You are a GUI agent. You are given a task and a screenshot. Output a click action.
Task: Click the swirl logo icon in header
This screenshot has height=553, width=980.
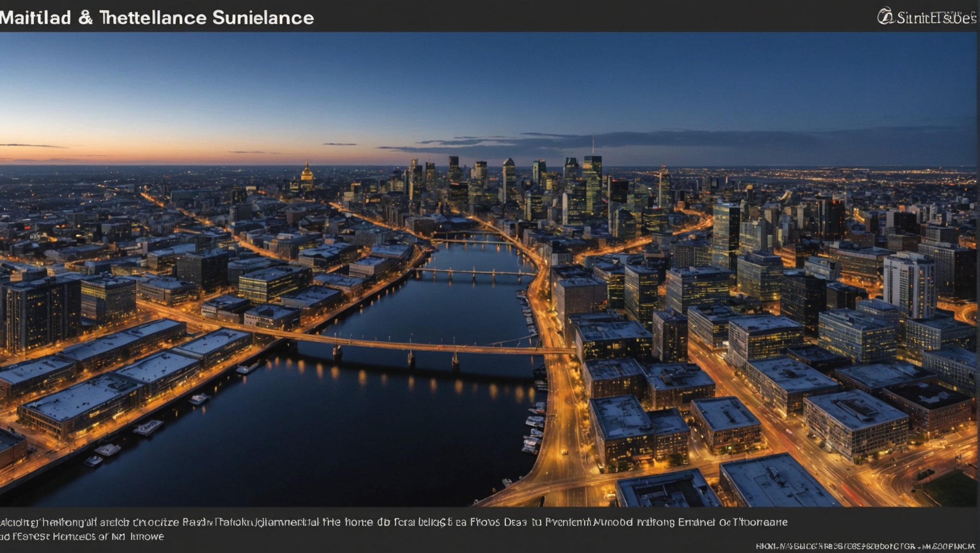(x=885, y=16)
